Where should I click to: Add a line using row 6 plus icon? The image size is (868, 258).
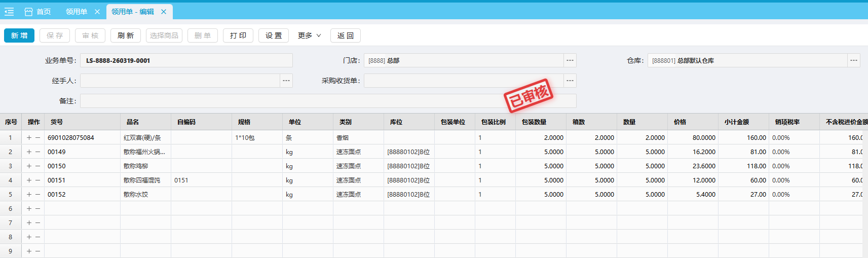tap(29, 208)
